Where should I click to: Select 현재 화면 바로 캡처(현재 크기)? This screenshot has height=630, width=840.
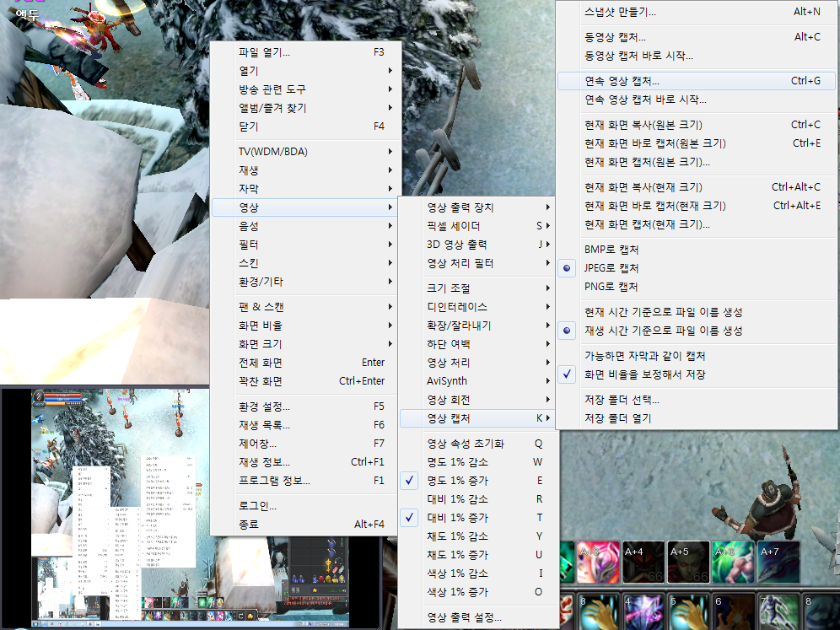pos(697,206)
